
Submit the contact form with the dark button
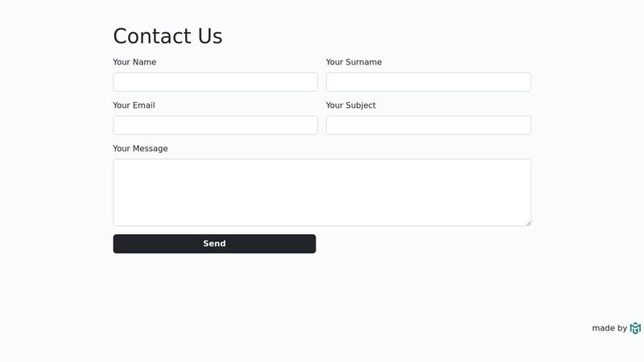[214, 244]
